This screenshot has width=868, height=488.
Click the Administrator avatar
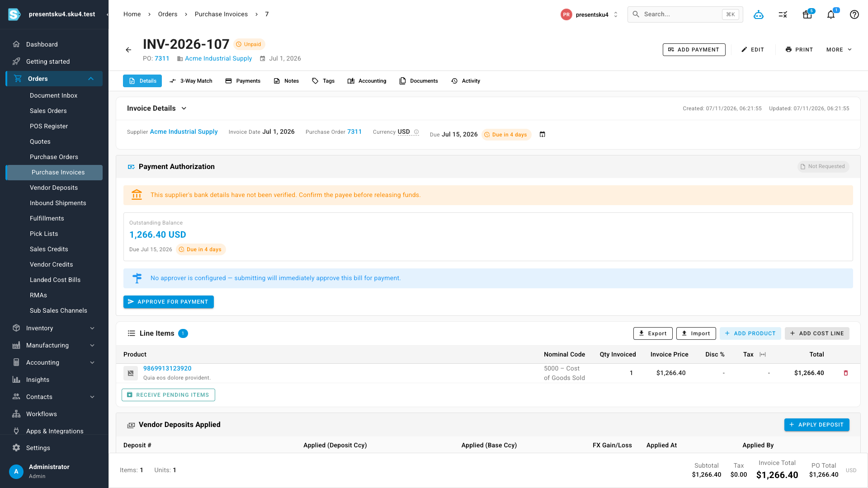coord(16,471)
